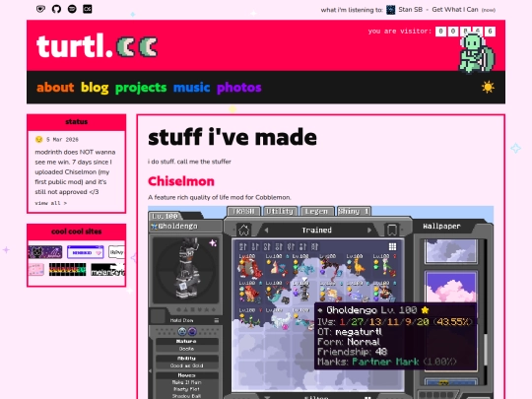
Task: Open the projects page
Action: pos(141,88)
